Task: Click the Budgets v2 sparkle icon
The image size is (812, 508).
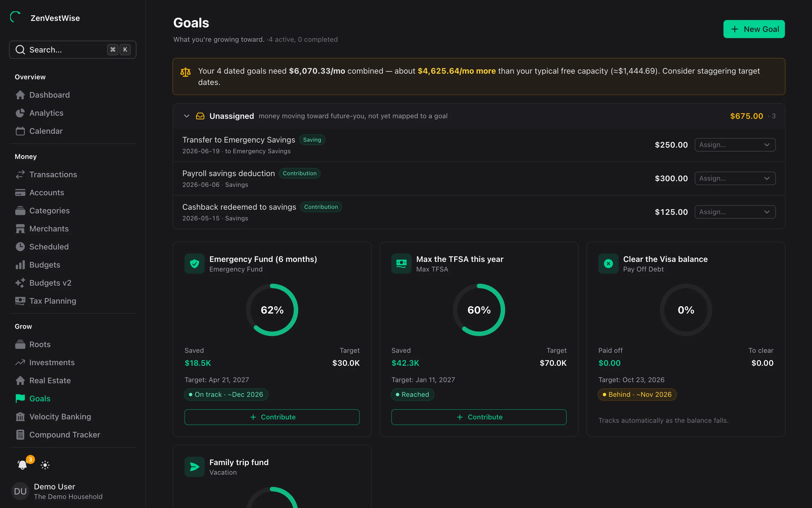Action: 20,283
